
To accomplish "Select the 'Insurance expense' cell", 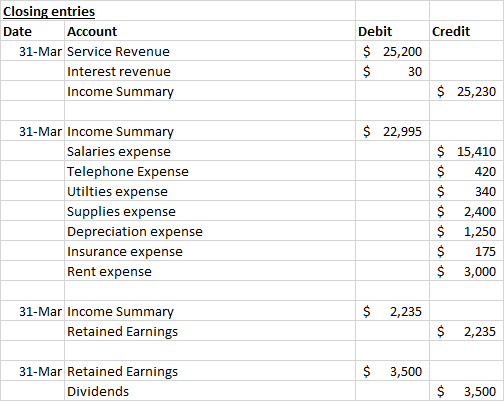I will point(210,251).
